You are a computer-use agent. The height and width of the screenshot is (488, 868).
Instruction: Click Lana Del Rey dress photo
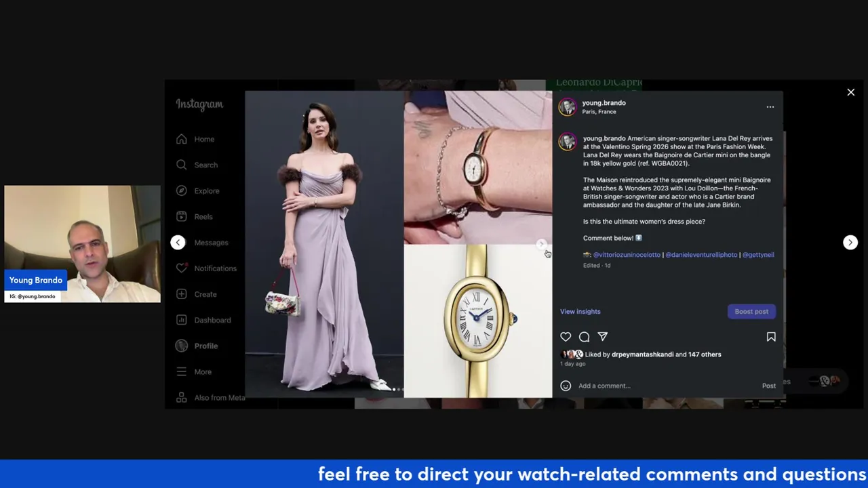point(324,244)
